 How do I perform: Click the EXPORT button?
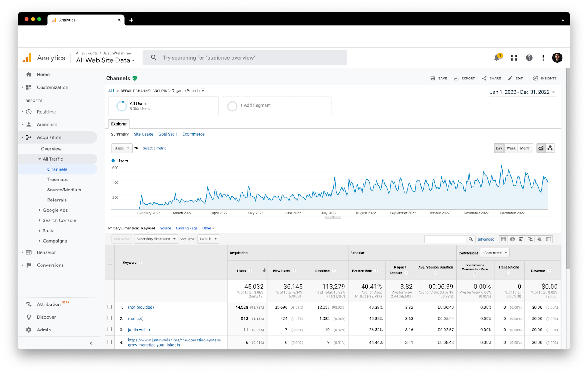tap(464, 78)
